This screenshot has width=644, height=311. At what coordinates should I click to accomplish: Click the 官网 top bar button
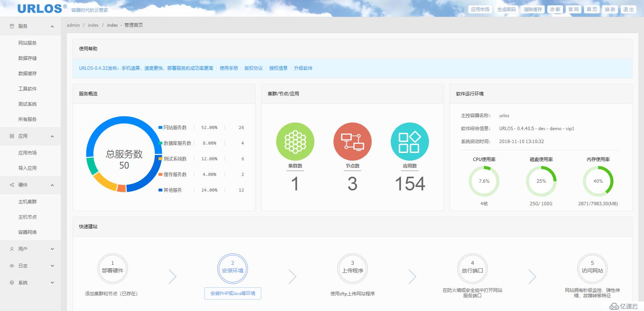(574, 10)
